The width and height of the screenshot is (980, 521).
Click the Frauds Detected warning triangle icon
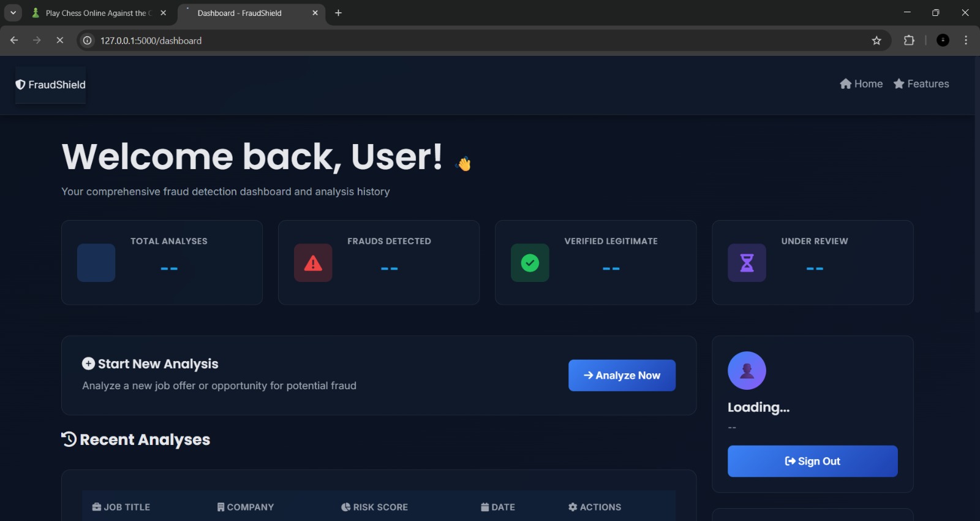[313, 263]
